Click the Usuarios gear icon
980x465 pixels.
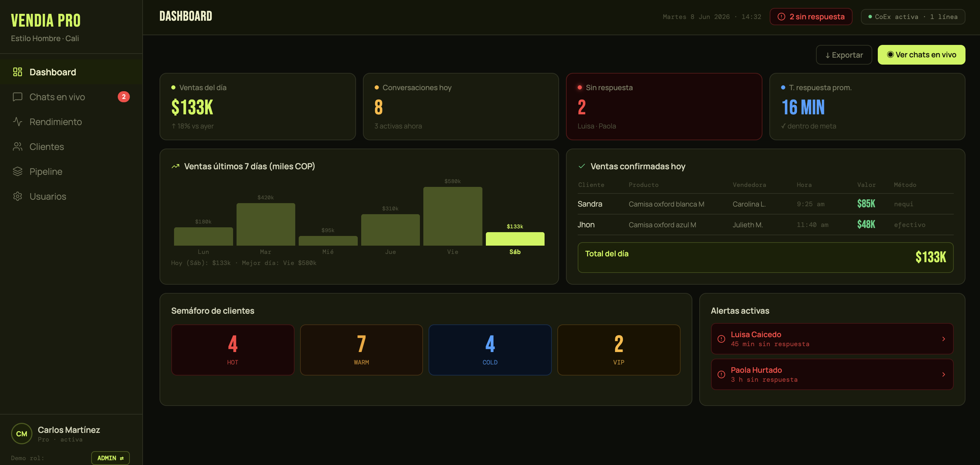click(x=18, y=196)
